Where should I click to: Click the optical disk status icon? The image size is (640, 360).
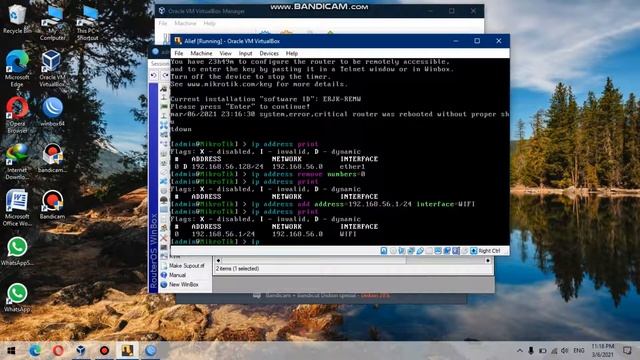[x=393, y=251]
